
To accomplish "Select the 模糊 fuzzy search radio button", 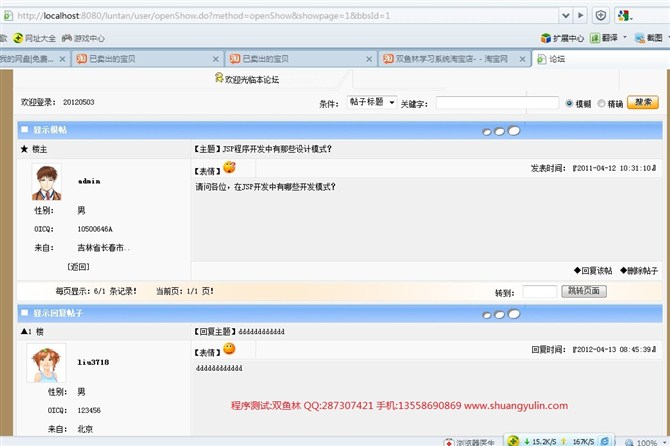I will (x=569, y=103).
